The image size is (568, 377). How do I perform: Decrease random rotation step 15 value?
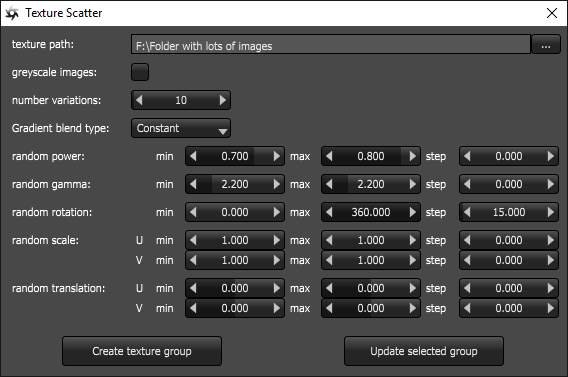click(467, 212)
